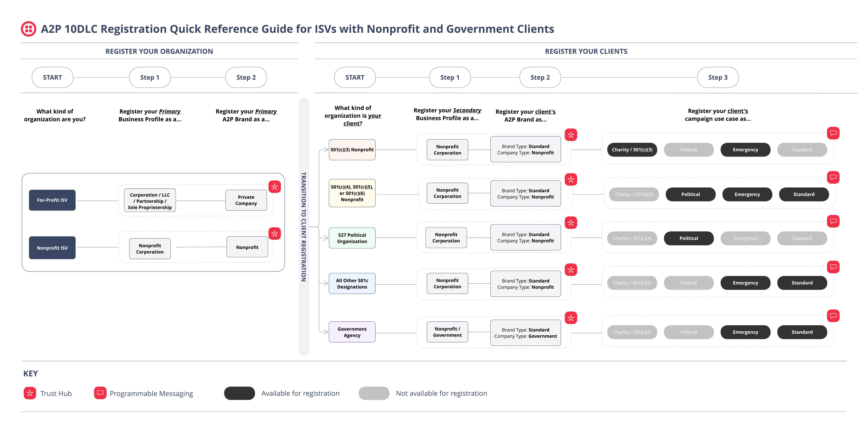Select Step 1 under Register Your Organization
868x422 pixels.
150,77
